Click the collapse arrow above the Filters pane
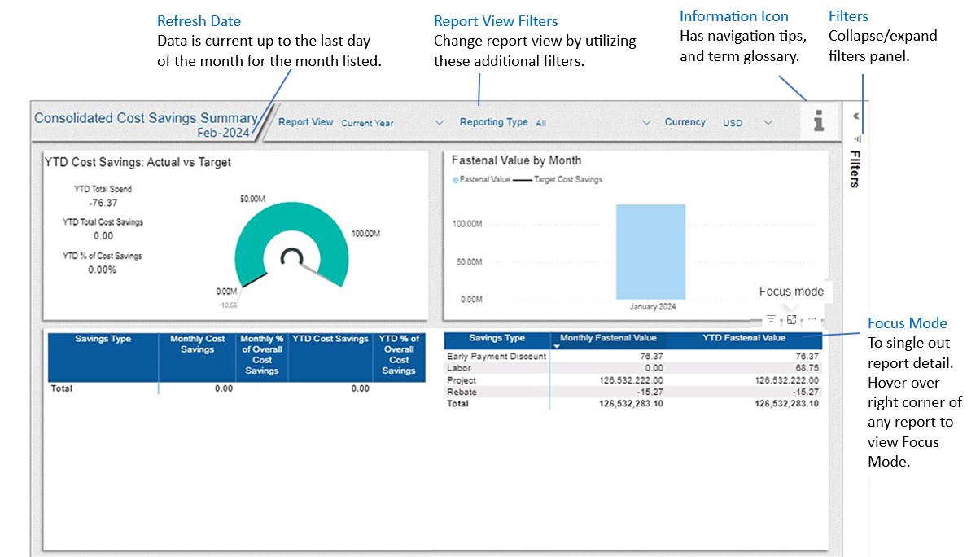 pos(856,116)
